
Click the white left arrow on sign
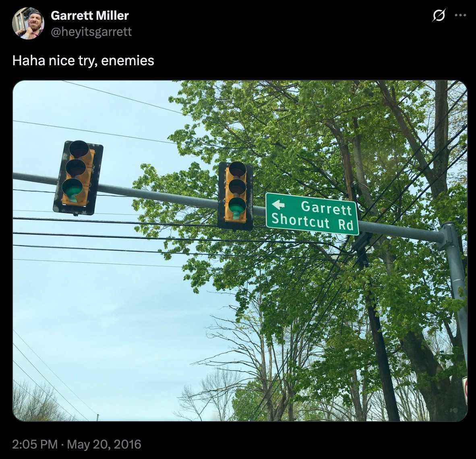[278, 205]
